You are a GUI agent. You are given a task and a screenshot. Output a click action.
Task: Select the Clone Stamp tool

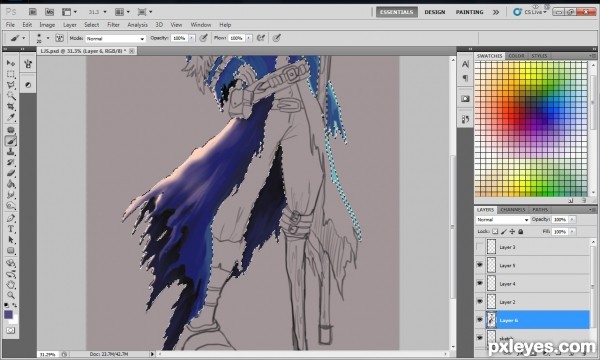click(x=11, y=152)
